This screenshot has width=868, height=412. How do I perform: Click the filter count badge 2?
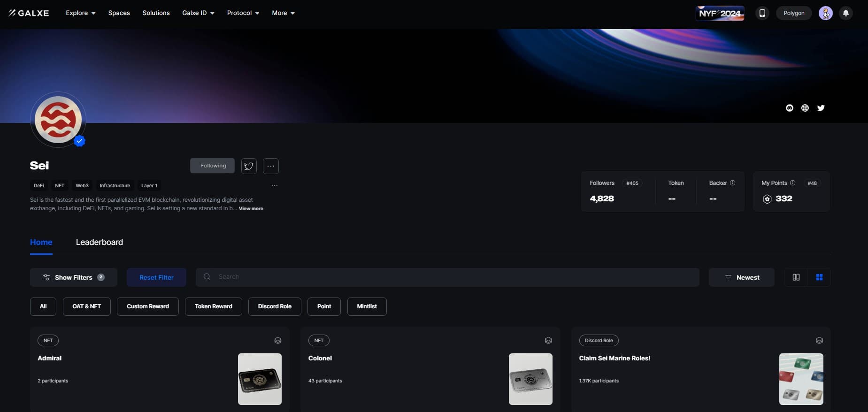pos(101,277)
